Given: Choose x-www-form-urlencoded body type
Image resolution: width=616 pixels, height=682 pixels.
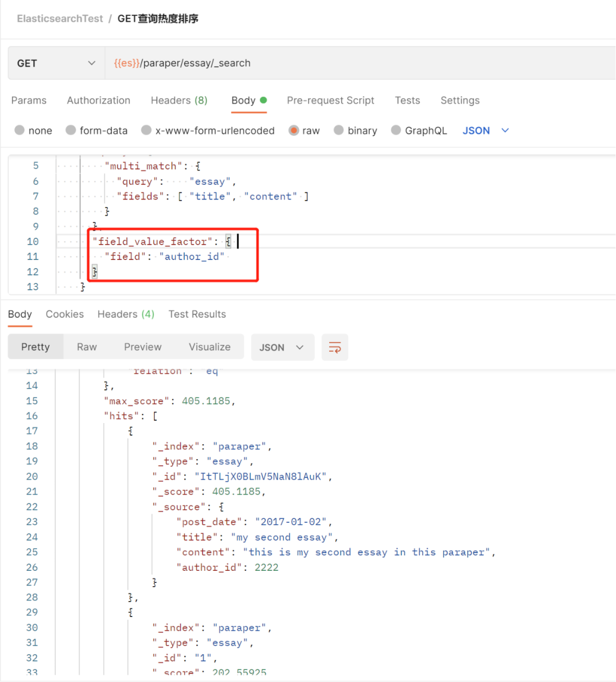Looking at the screenshot, I should tap(147, 131).
